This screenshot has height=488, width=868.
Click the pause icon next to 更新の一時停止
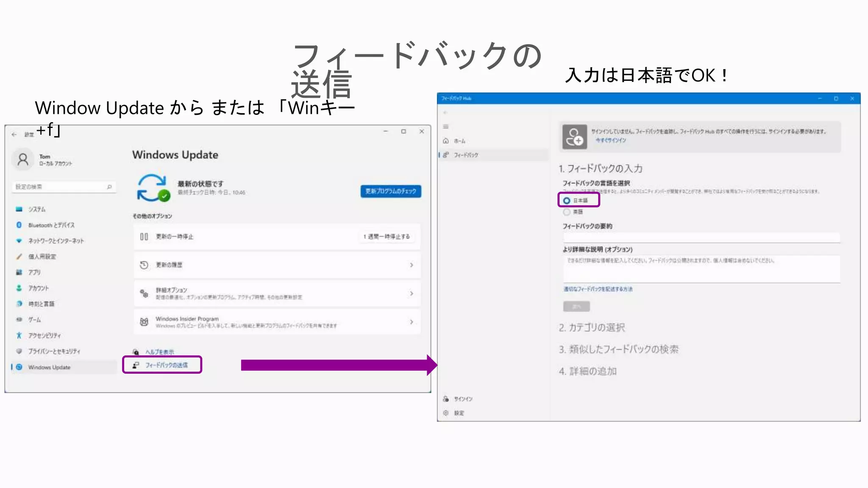coord(144,237)
